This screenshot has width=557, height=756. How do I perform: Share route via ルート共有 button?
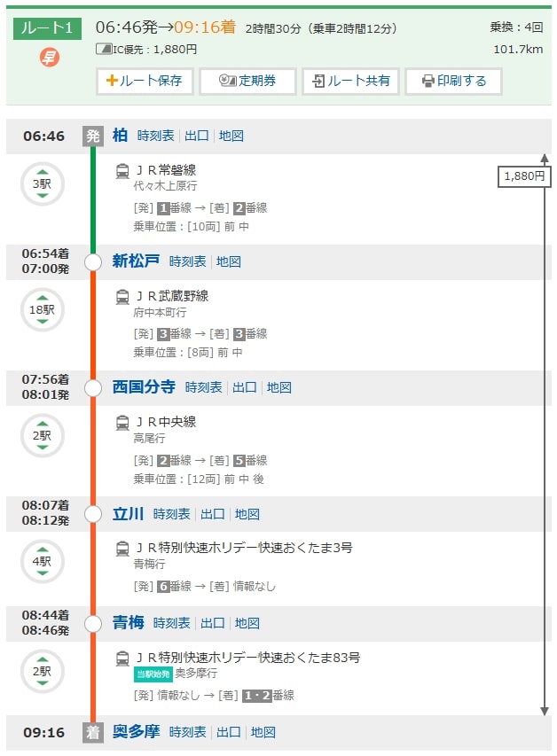coord(350,81)
